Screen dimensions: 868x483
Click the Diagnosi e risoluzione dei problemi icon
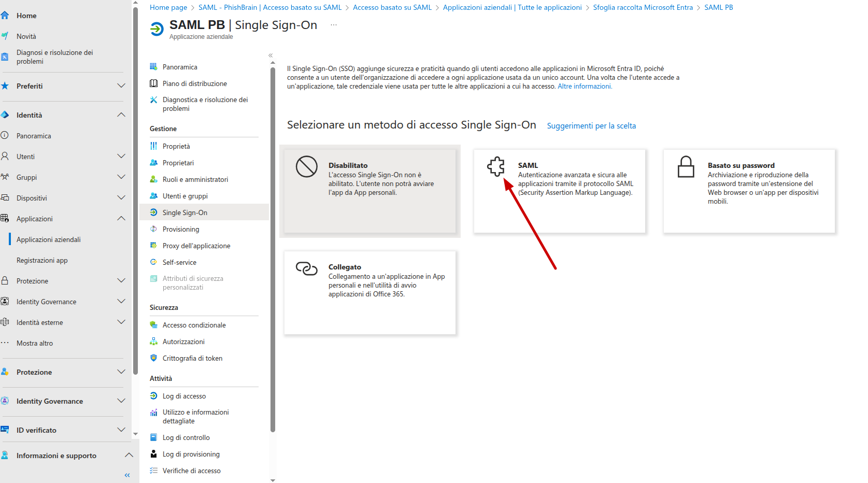coord(5,57)
